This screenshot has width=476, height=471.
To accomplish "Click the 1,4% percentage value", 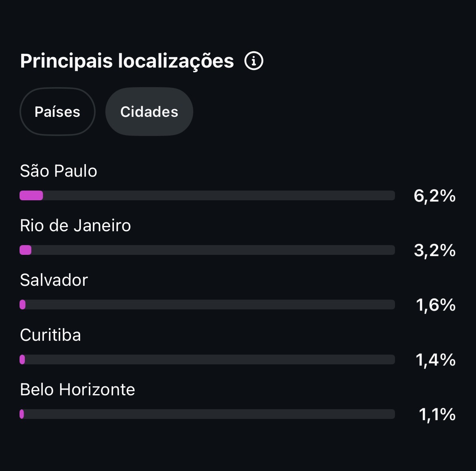I will pyautogui.click(x=436, y=360).
